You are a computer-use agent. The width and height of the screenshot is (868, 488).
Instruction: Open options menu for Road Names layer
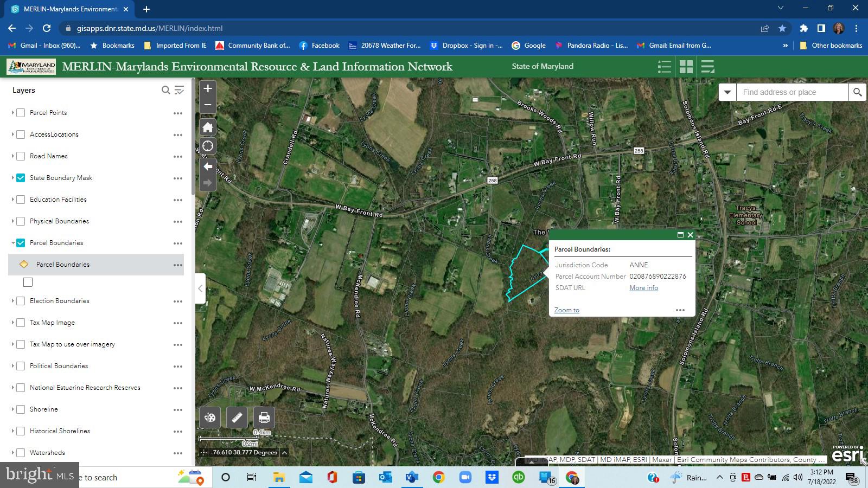tap(177, 157)
